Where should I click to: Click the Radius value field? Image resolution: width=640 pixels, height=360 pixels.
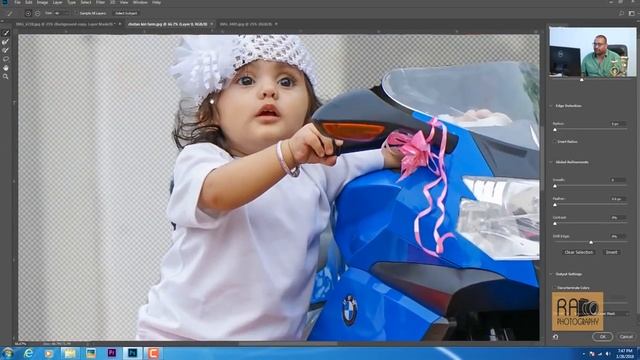[617, 123]
